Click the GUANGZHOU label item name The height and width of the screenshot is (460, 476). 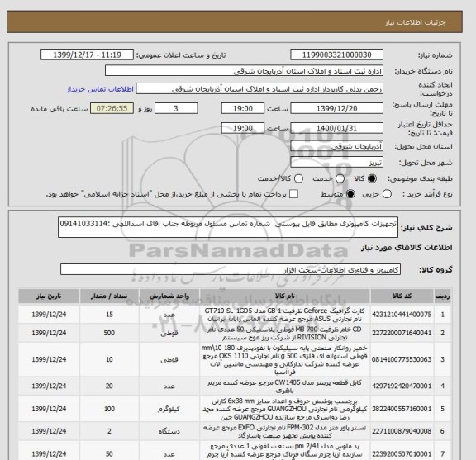[x=285, y=409]
